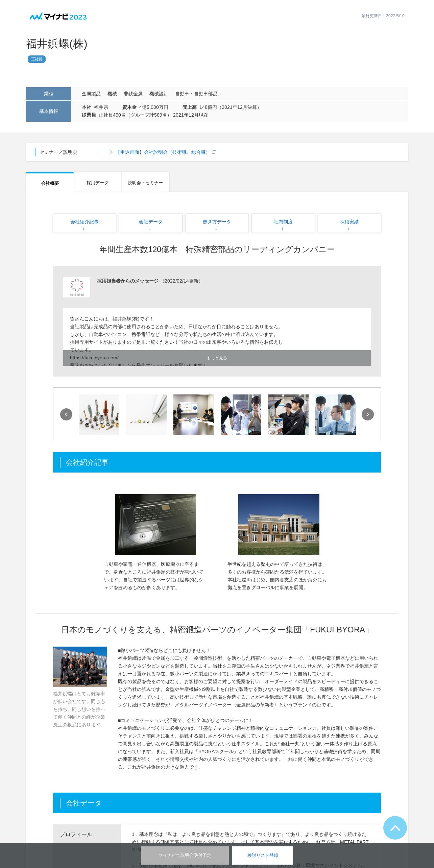Viewport: 434px width, 868px height.
Task: Open the office staff at computer photo
Action: [x=336, y=414]
